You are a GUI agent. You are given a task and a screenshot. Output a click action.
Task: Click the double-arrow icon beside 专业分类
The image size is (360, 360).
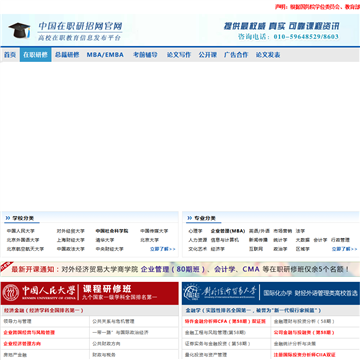pyautogui.click(x=190, y=218)
